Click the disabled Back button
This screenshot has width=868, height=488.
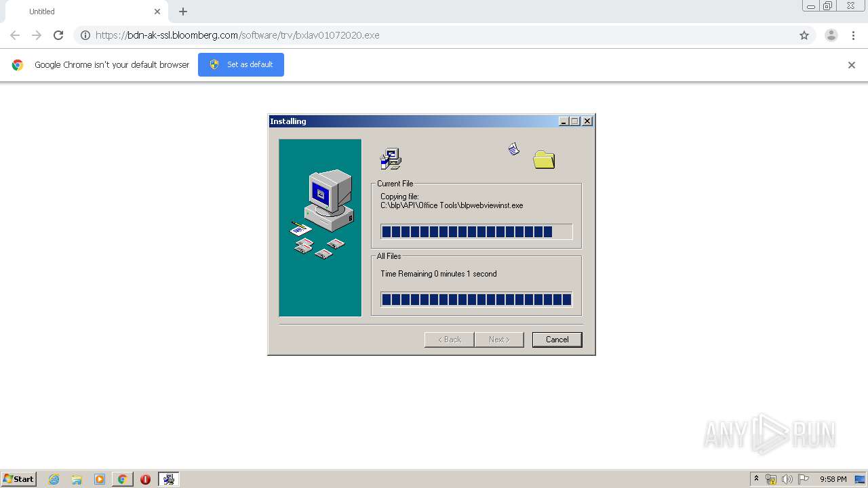(x=449, y=340)
